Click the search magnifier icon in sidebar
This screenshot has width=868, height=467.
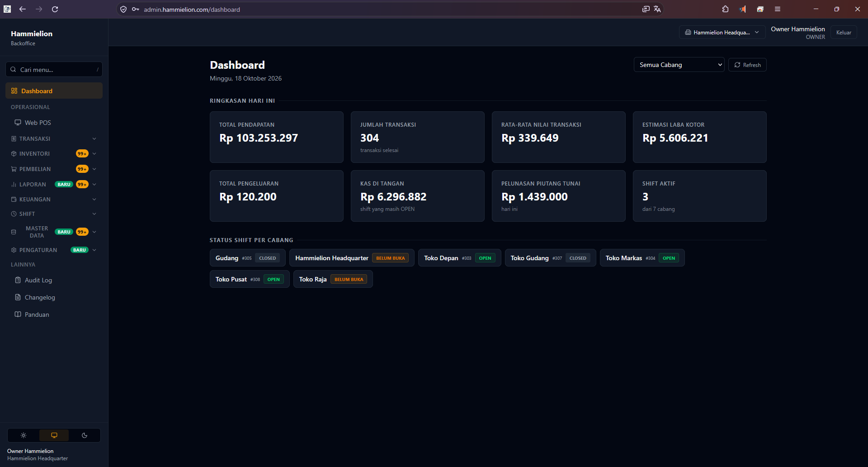click(x=13, y=70)
